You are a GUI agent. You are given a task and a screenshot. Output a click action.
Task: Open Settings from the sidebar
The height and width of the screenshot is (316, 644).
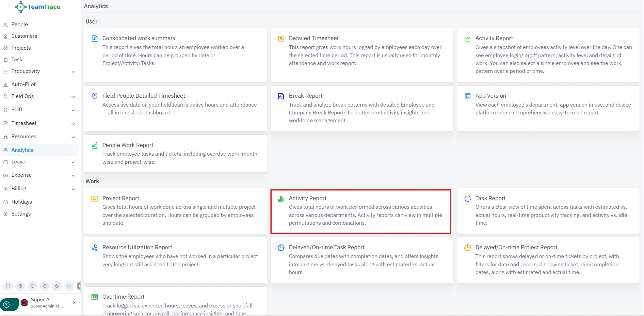(21, 214)
